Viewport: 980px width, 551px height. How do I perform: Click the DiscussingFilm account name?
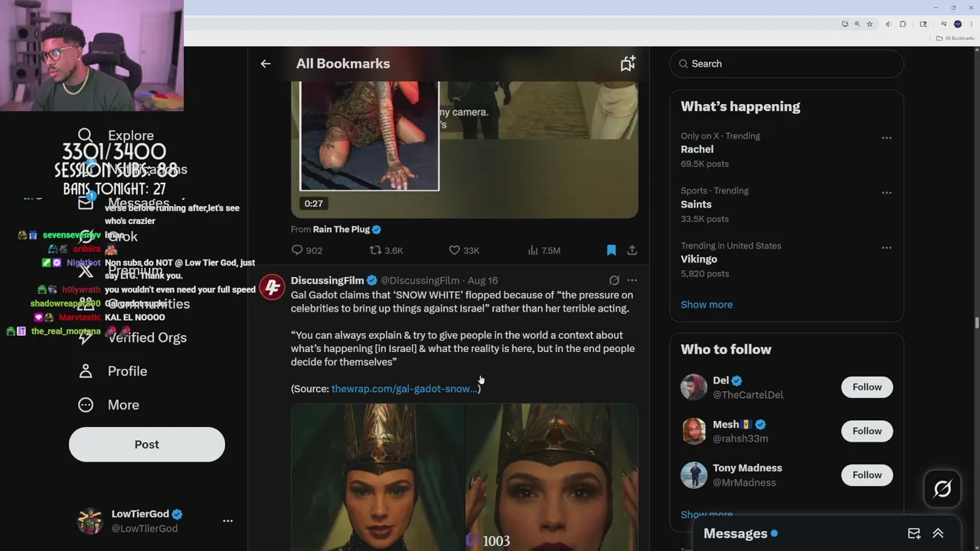[x=327, y=280]
